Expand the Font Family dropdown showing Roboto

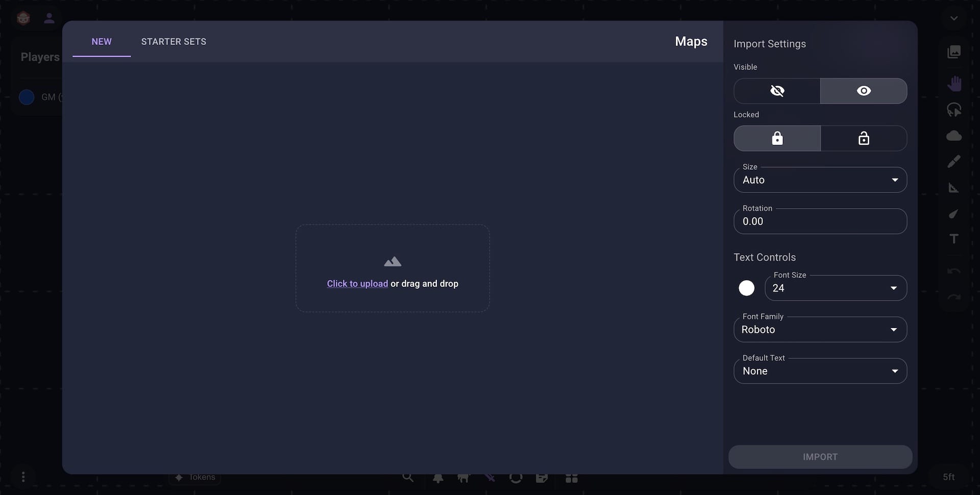coord(820,329)
